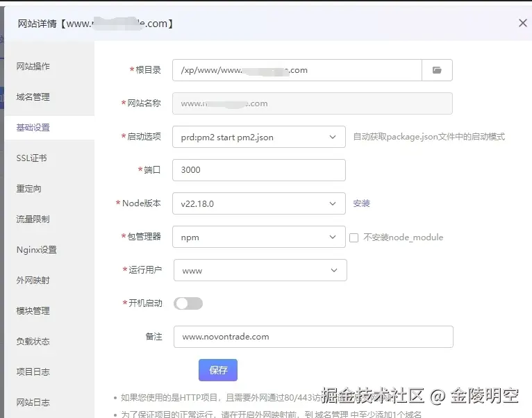Close the website details dialog
This screenshot has height=418, width=532.
click(x=522, y=23)
